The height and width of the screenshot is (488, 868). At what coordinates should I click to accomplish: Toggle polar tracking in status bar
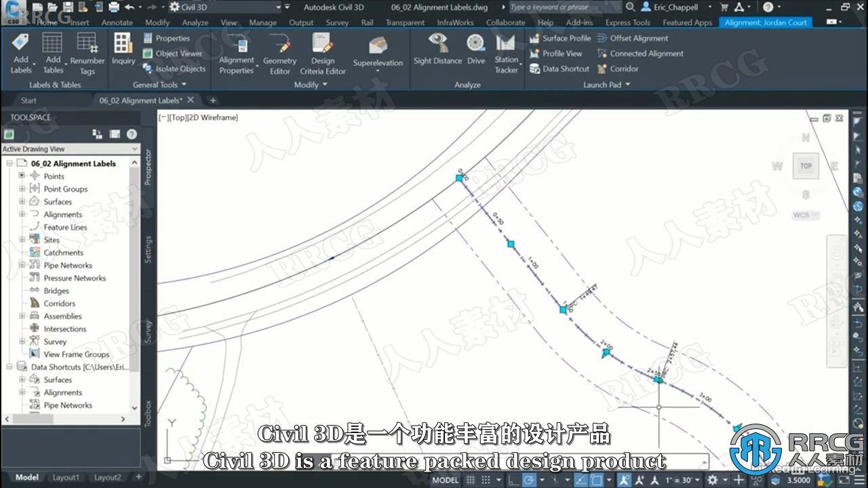click(x=527, y=480)
